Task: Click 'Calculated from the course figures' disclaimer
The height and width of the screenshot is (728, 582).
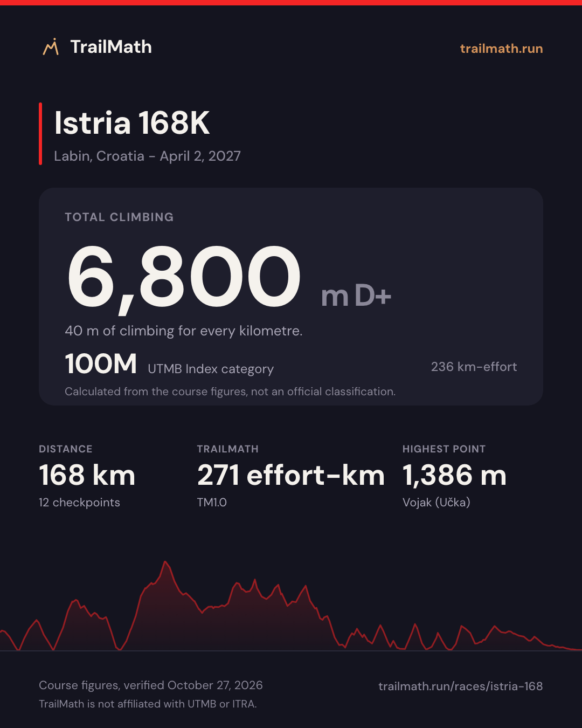Action: pos(230,392)
